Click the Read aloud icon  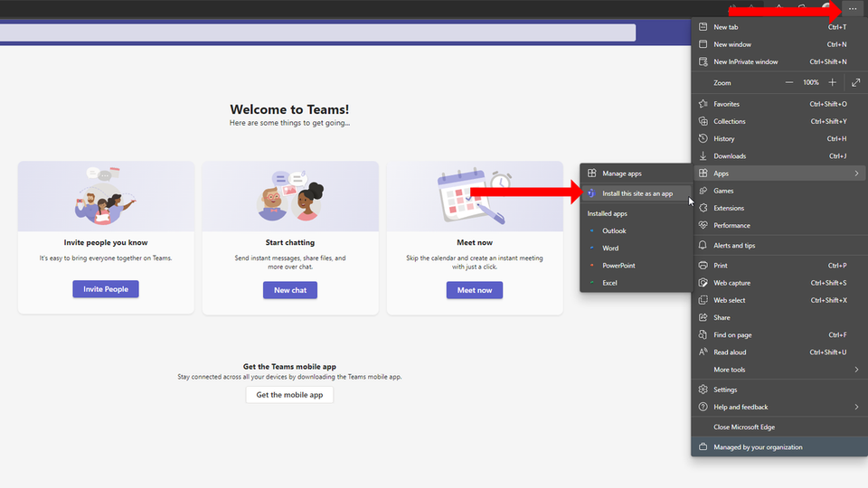pos(703,352)
